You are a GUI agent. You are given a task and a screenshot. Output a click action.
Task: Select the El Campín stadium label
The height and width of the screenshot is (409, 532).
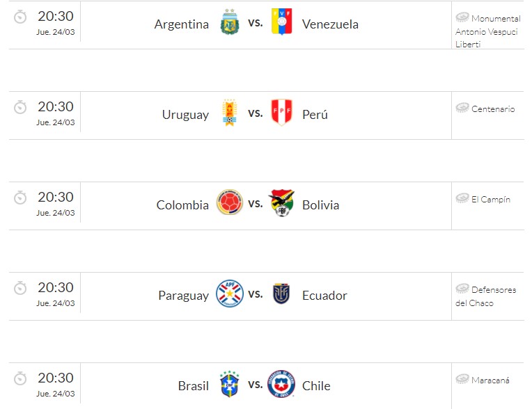490,200
